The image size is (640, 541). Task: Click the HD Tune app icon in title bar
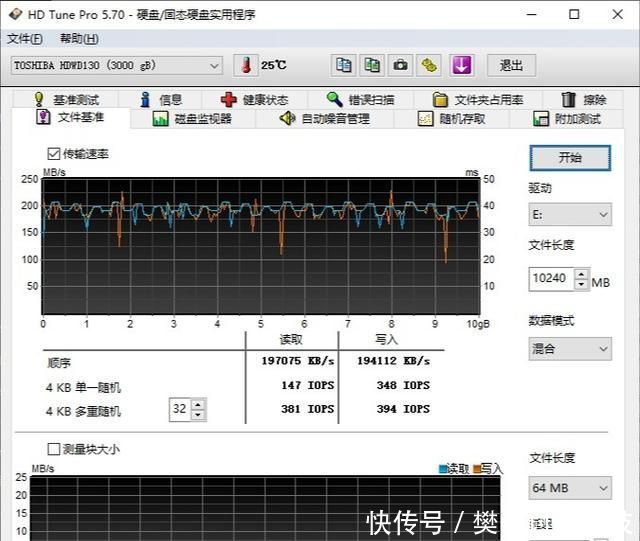pos(15,14)
